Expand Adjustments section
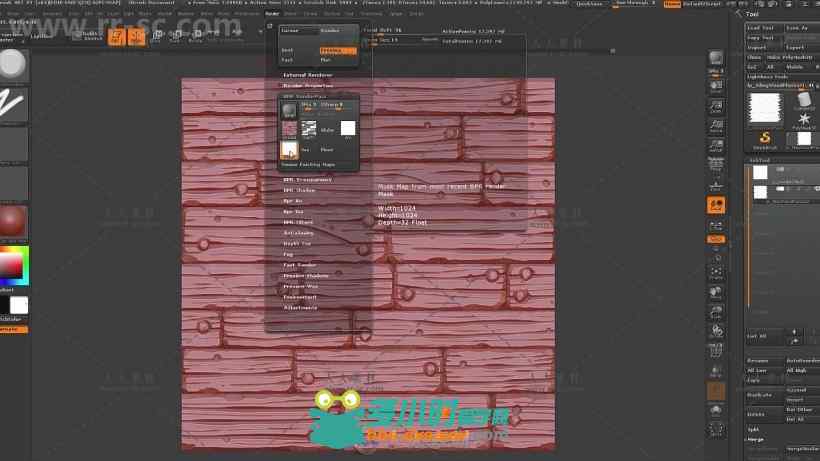This screenshot has height=461, width=820. coord(300,308)
